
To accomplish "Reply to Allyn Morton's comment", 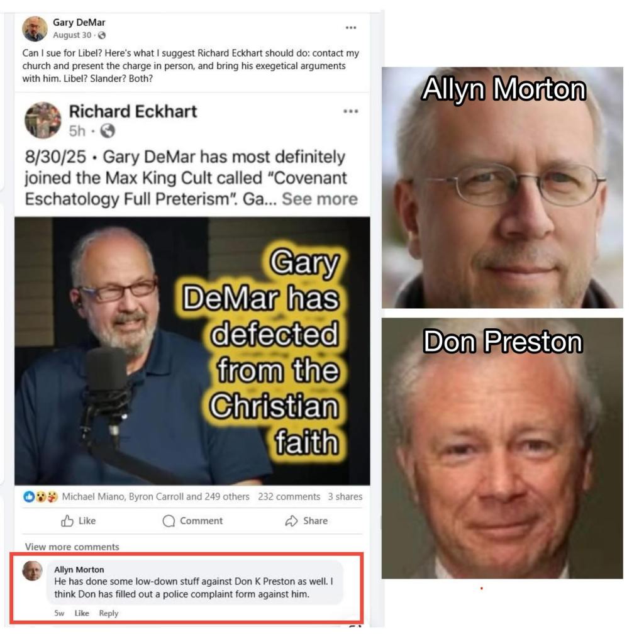I will tap(108, 613).
